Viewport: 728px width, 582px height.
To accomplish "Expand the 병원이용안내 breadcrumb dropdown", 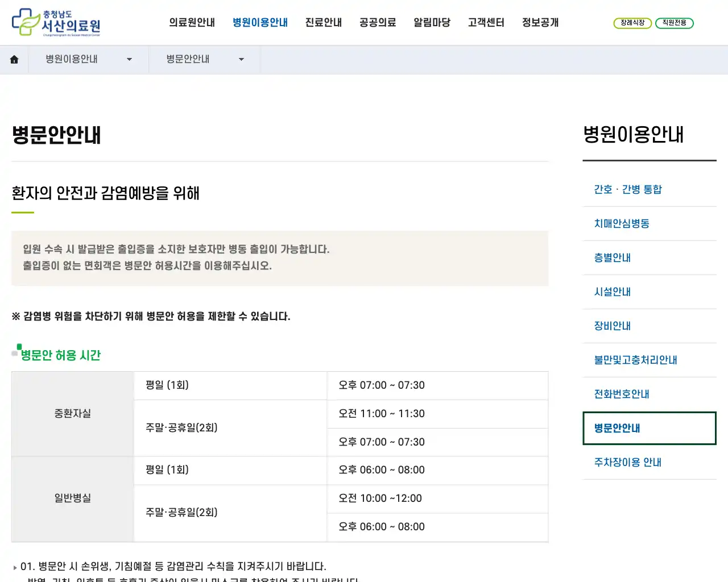I will [x=129, y=59].
